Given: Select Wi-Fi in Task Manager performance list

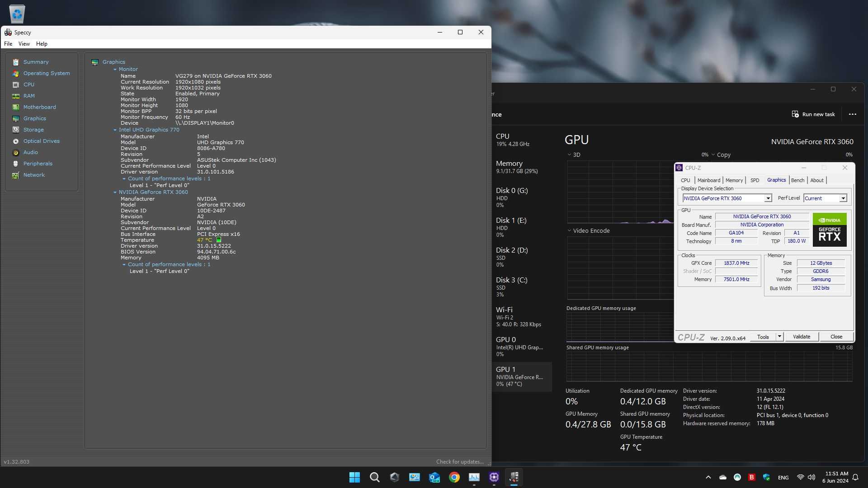Looking at the screenshot, I should click(522, 317).
